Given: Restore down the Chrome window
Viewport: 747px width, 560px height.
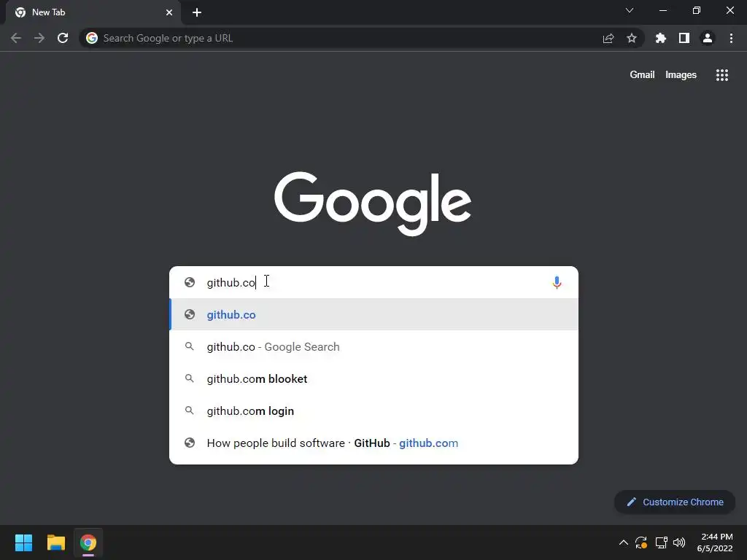Looking at the screenshot, I should (697, 10).
